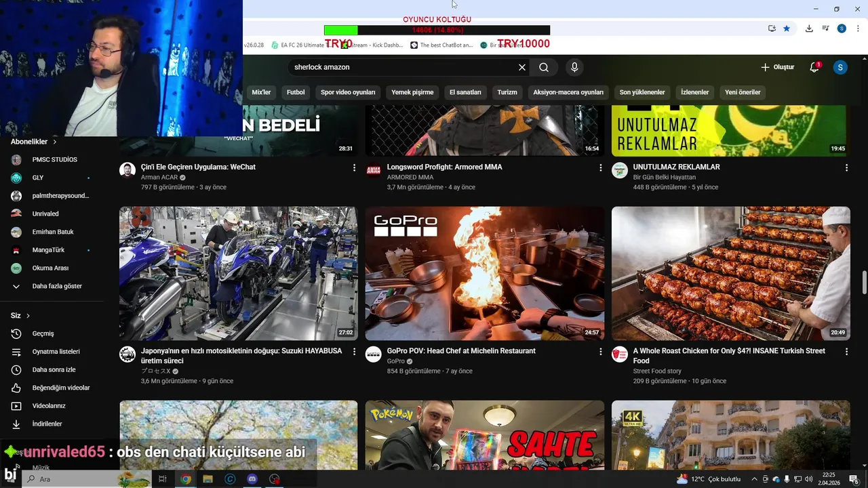This screenshot has height=488, width=868.
Task: Select the Yemek pişirme chip
Action: [412, 92]
